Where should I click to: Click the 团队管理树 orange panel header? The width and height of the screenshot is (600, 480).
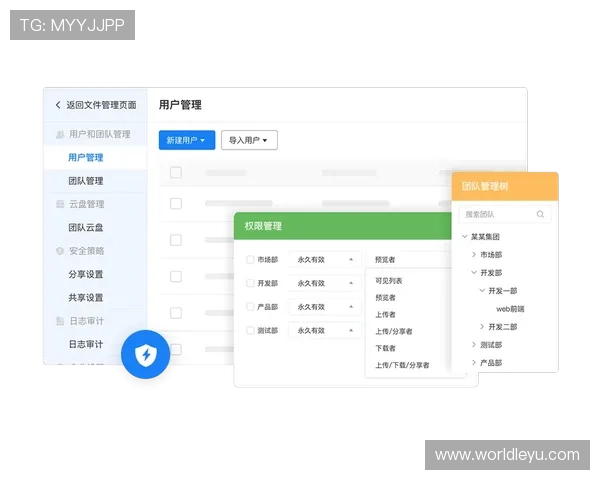pos(505,186)
